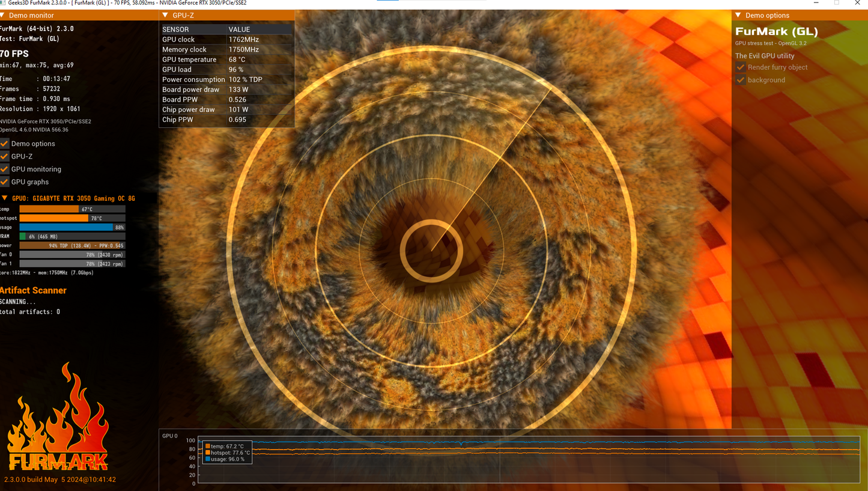Click the Fan 1 bar showing 2423 rpm
This screenshot has width=868, height=491.
coord(72,263)
